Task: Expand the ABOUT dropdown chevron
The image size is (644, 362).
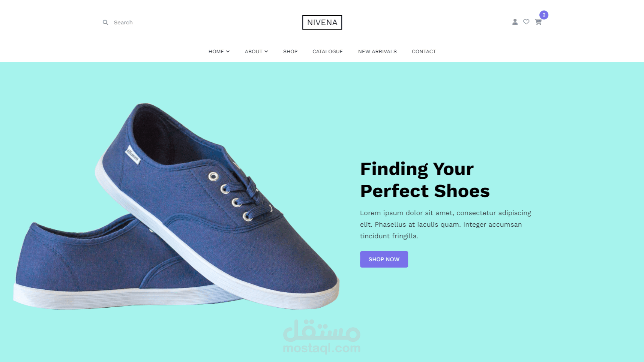Action: click(x=266, y=51)
